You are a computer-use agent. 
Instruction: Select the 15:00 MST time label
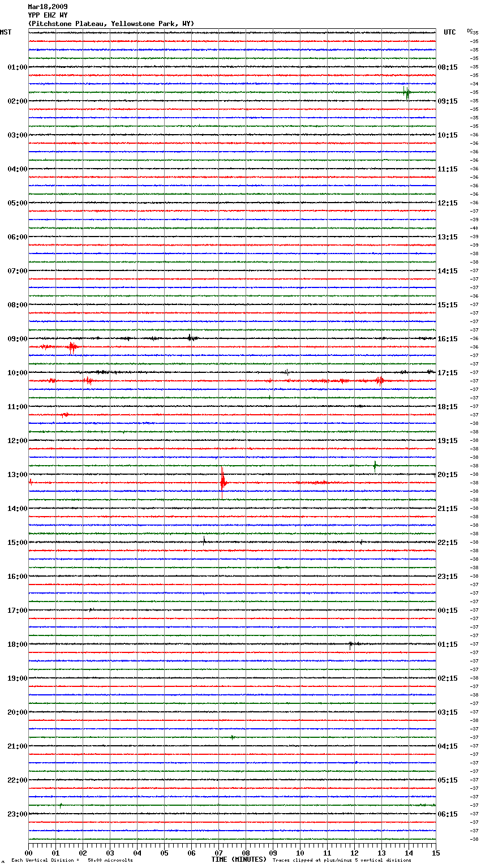coord(17,543)
